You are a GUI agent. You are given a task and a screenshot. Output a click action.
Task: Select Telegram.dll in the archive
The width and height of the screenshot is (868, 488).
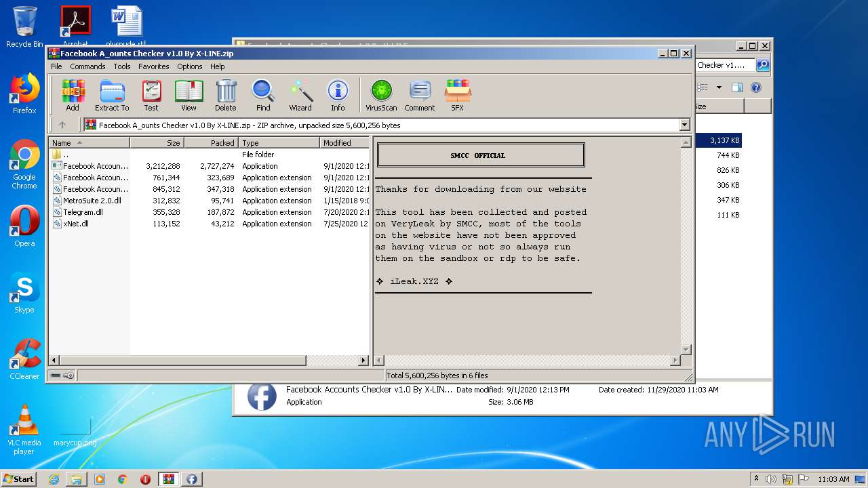point(209,212)
